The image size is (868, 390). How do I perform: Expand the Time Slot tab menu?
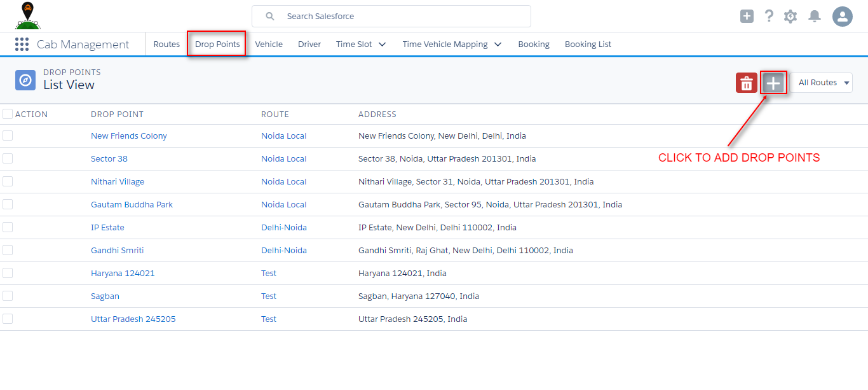pos(360,44)
